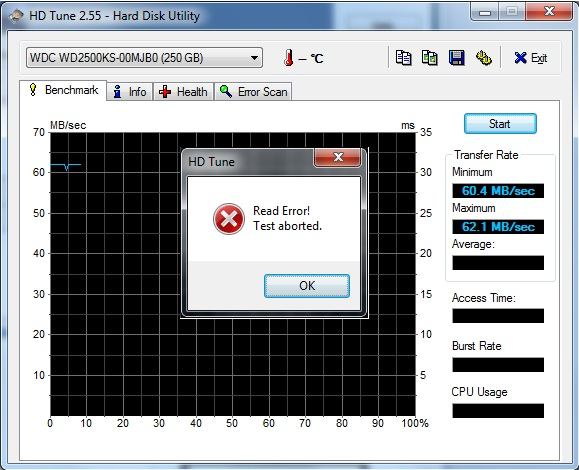Screen dimensions: 579x470
Task: Minimize the HD Tune main window
Action: point(484,13)
